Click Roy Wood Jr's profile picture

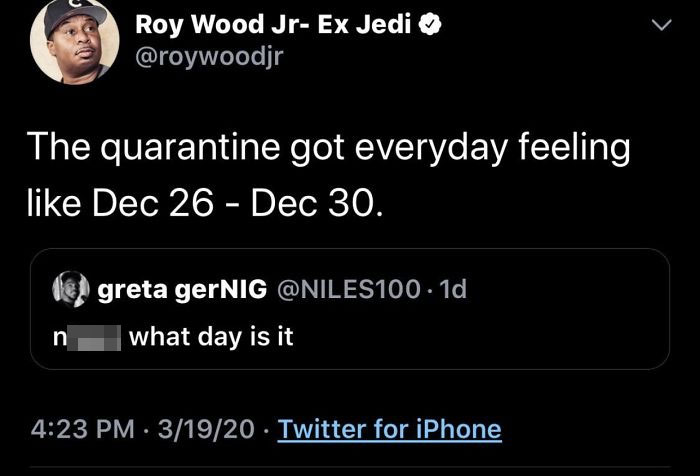click(x=69, y=42)
